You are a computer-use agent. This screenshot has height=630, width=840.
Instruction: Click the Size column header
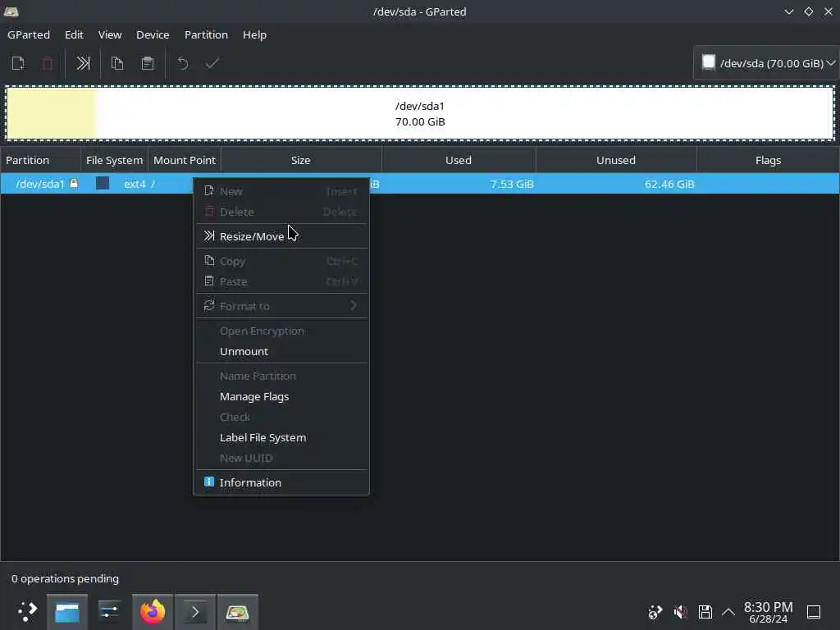point(301,160)
